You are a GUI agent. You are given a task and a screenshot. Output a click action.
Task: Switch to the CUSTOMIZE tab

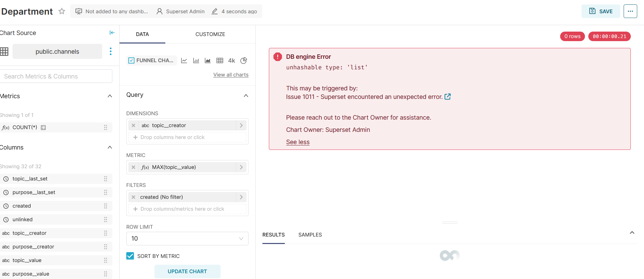[x=210, y=34]
